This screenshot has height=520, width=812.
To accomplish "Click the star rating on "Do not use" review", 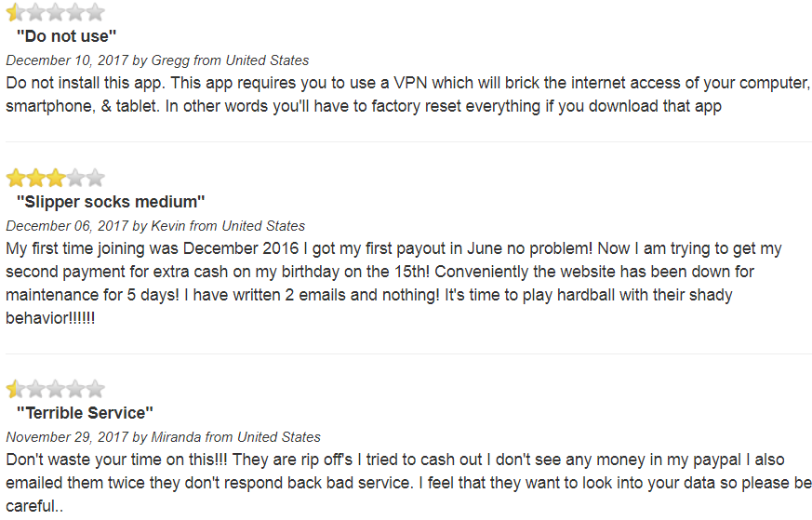I will pyautogui.click(x=56, y=12).
